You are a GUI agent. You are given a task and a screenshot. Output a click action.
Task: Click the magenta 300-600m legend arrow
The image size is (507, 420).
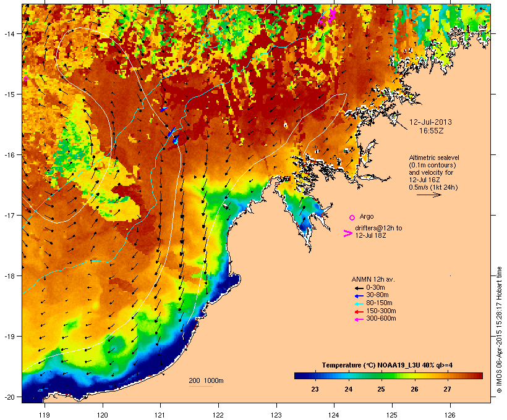359,319
